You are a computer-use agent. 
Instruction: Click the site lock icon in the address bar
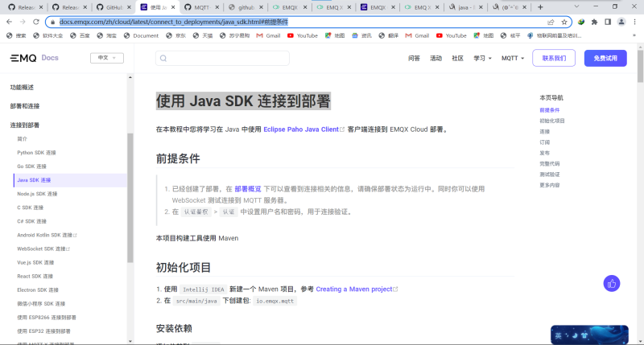coord(52,22)
